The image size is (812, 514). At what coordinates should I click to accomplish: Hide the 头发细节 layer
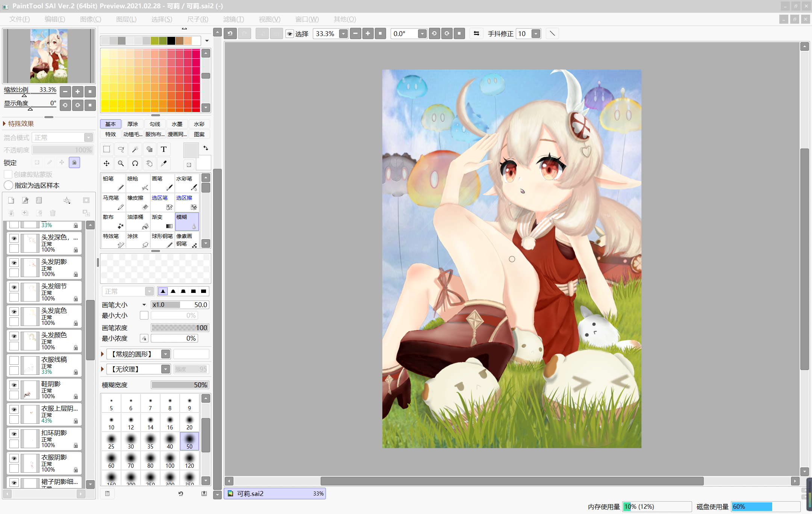14,288
